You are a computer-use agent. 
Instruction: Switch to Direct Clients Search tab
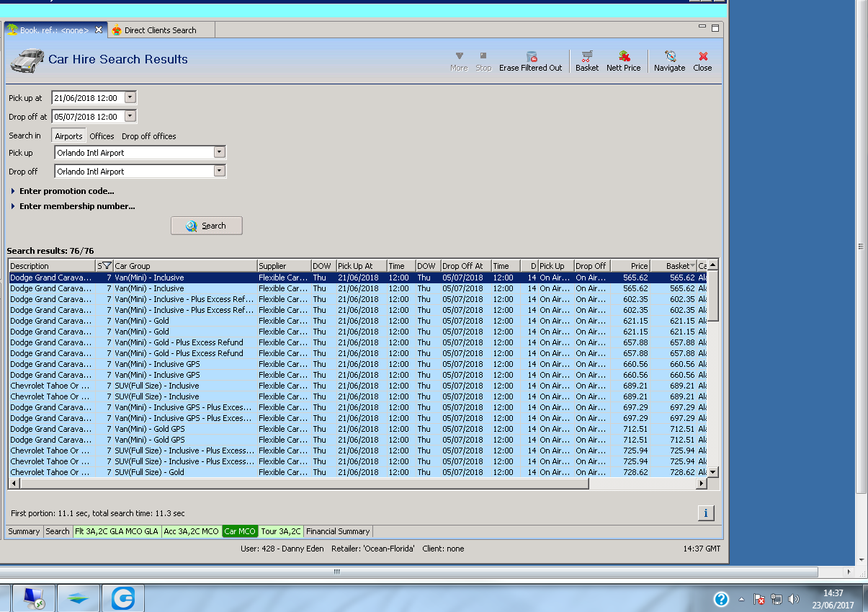click(160, 30)
